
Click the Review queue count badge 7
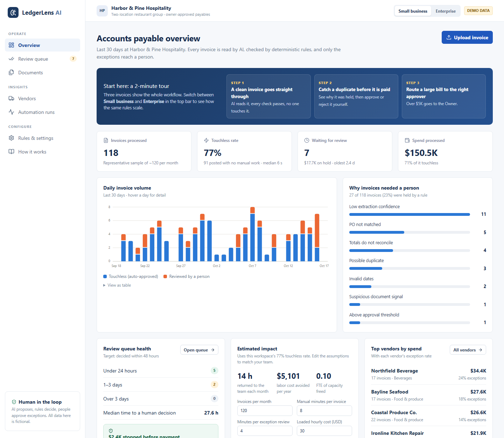[73, 59]
